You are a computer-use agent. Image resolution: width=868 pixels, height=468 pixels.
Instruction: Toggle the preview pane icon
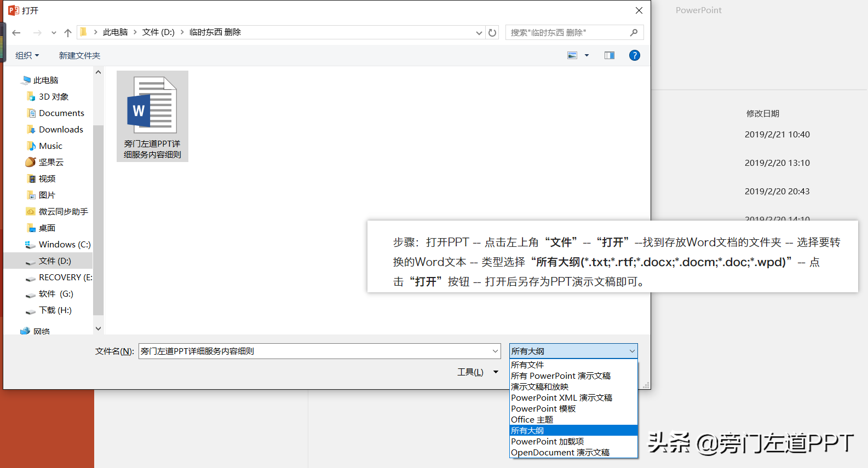coord(610,55)
